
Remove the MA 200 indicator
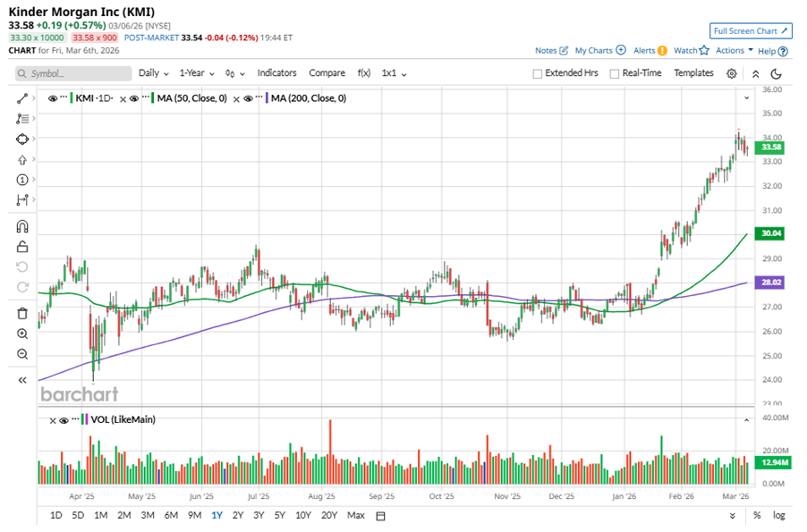point(236,99)
